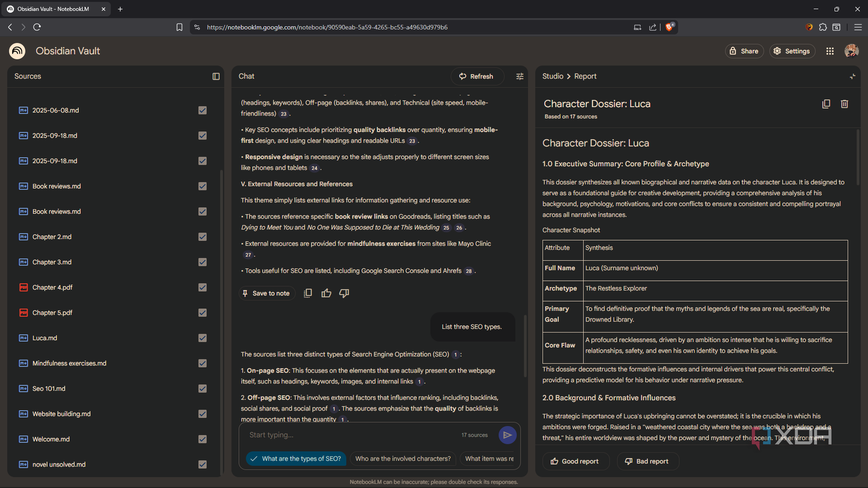Open the Chapter 4.pdf source
Screen dimensions: 868x488
click(x=52, y=287)
